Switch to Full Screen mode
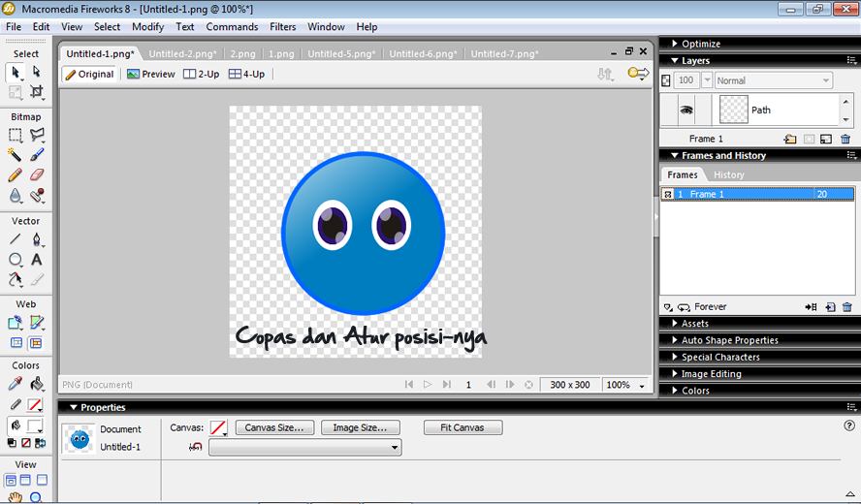This screenshot has height=504, width=861. point(42,480)
